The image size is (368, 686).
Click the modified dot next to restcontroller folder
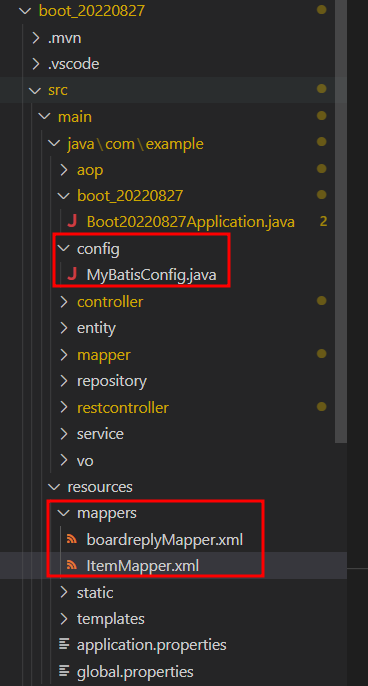tap(322, 406)
